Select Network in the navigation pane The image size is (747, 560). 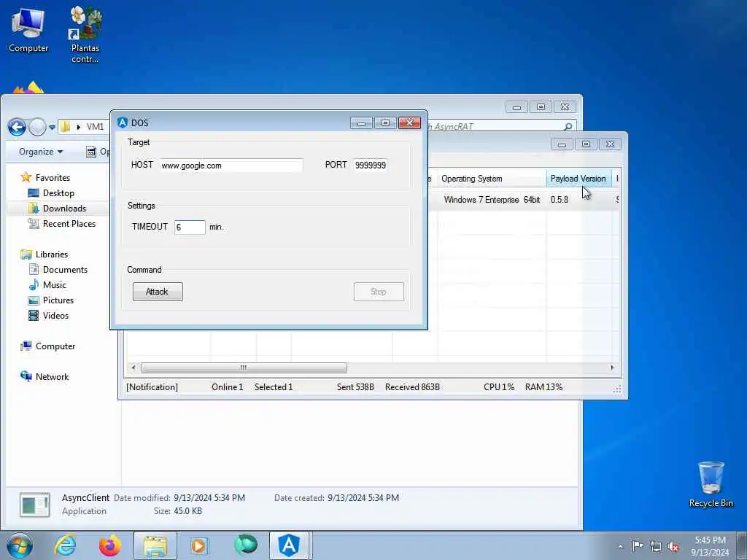(x=52, y=377)
